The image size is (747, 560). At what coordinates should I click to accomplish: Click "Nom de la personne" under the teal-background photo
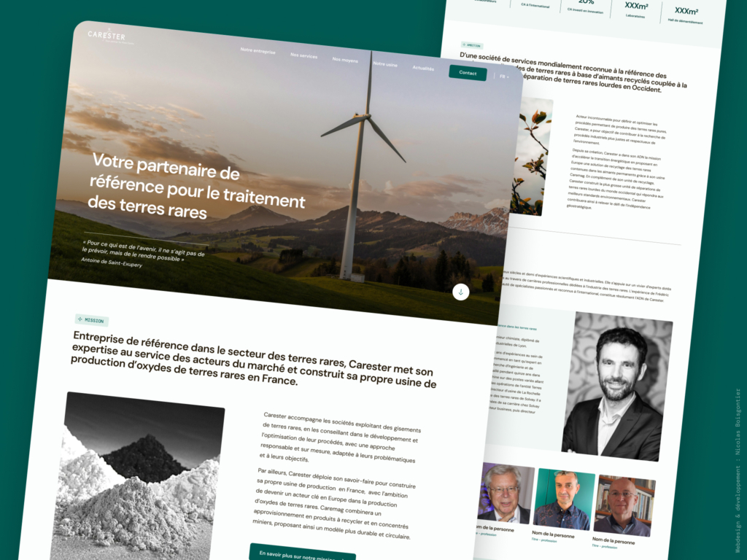[553, 534]
